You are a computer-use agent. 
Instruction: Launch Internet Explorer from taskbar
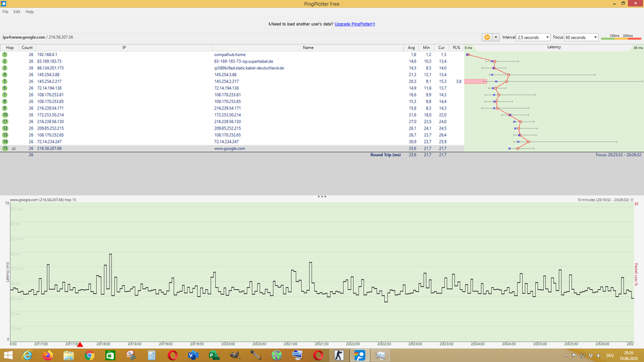tap(27, 356)
